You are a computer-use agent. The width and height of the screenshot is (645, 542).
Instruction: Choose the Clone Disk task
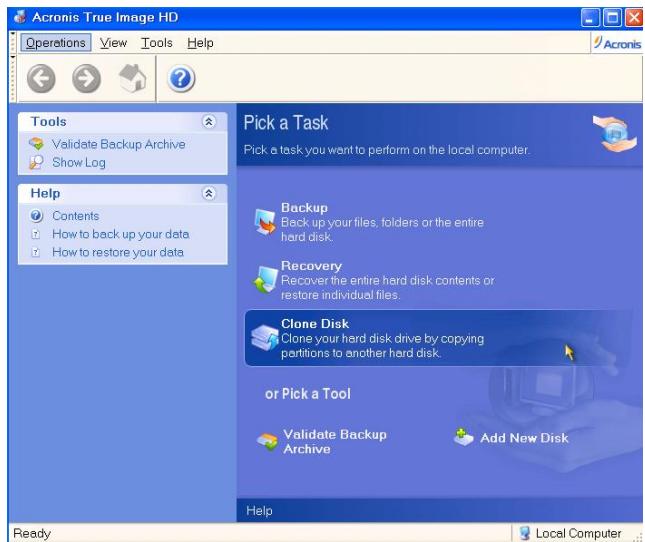click(x=438, y=338)
